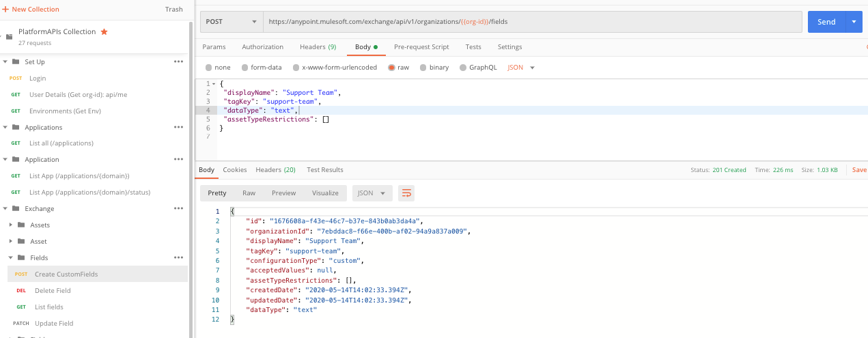Collapse the Applications folder arrow
This screenshot has width=868, height=338.
click(x=5, y=127)
